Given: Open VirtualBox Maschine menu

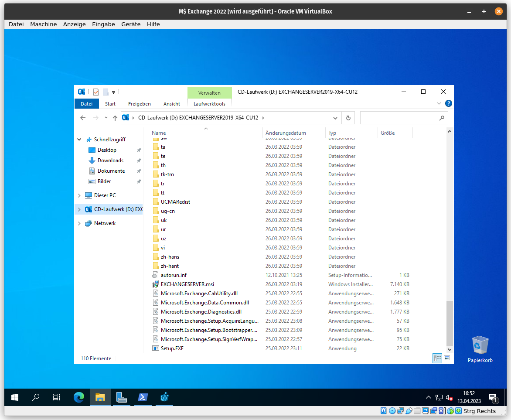Looking at the screenshot, I should coord(43,24).
